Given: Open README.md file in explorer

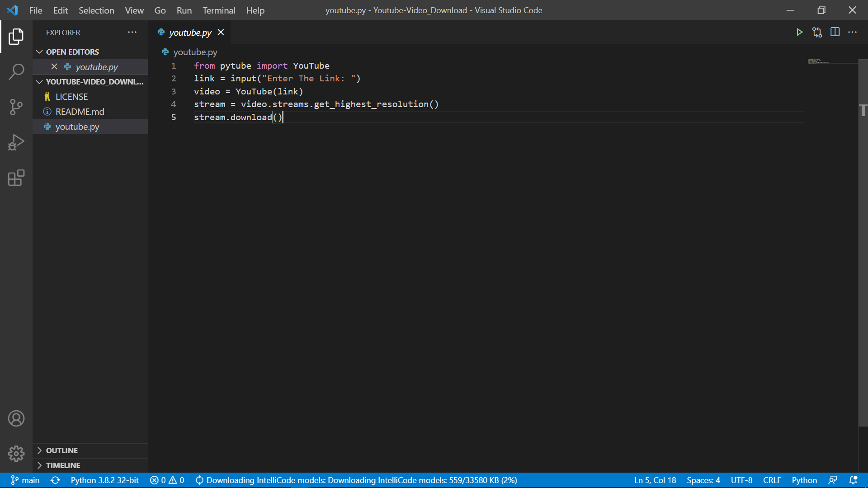Looking at the screenshot, I should [90, 112].
